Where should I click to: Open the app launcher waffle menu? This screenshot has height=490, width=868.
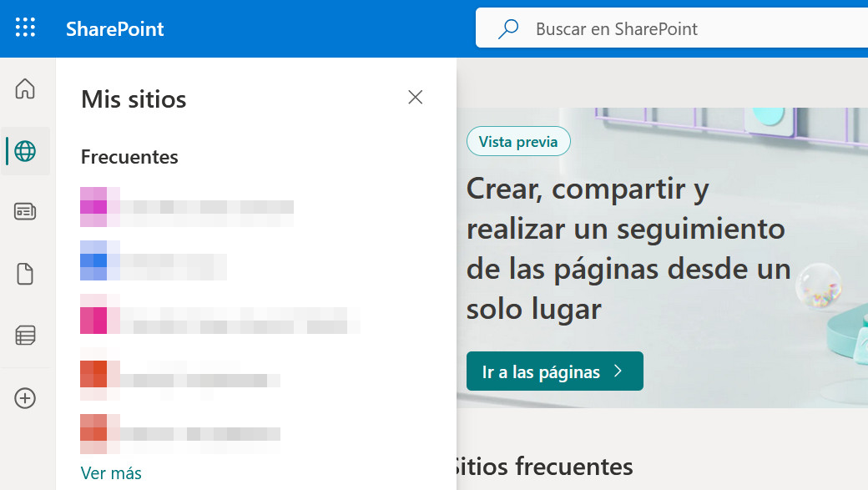click(x=26, y=28)
